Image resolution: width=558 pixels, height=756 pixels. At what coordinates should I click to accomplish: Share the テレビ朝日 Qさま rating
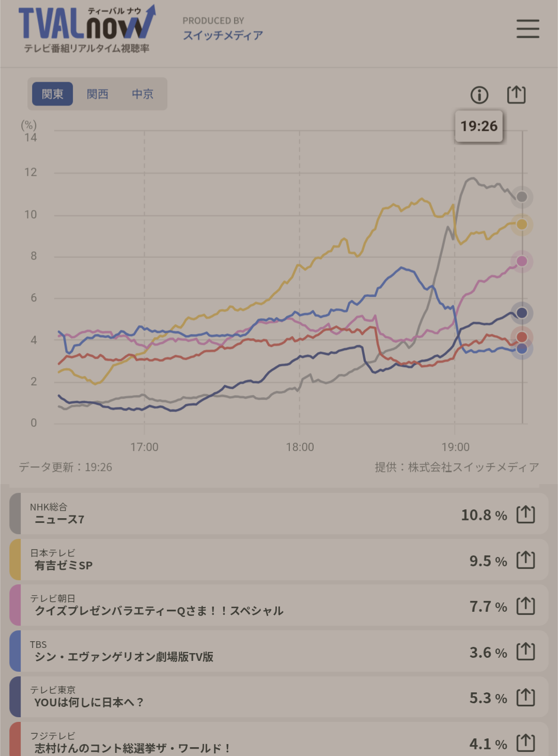(525, 606)
